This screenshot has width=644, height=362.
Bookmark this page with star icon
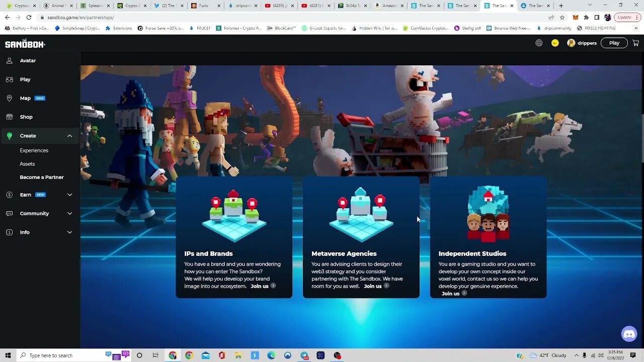coord(562,17)
